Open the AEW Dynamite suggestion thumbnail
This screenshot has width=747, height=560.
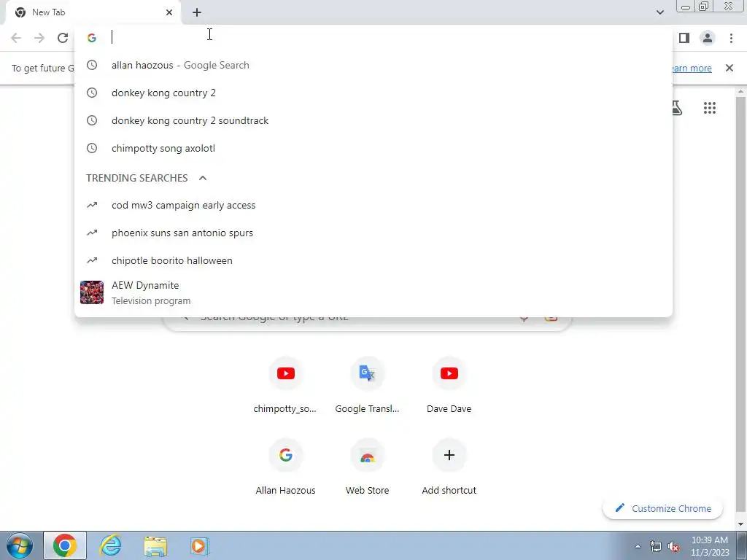(92, 292)
